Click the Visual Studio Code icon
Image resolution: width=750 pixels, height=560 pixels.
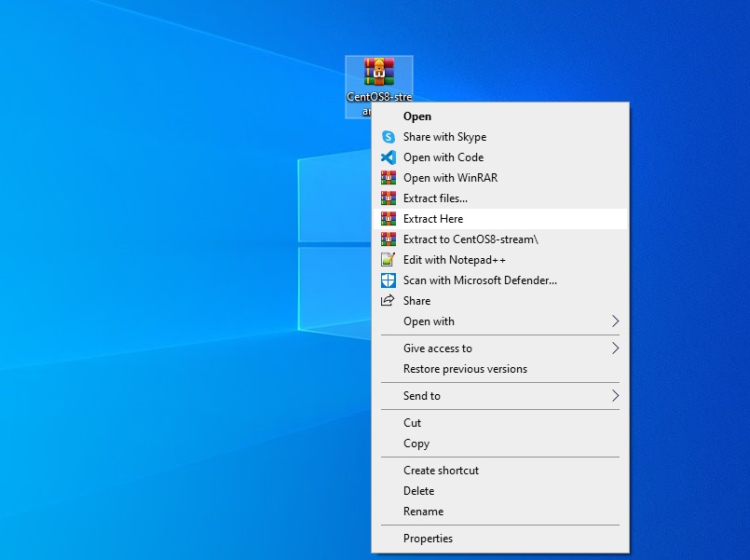(388, 157)
